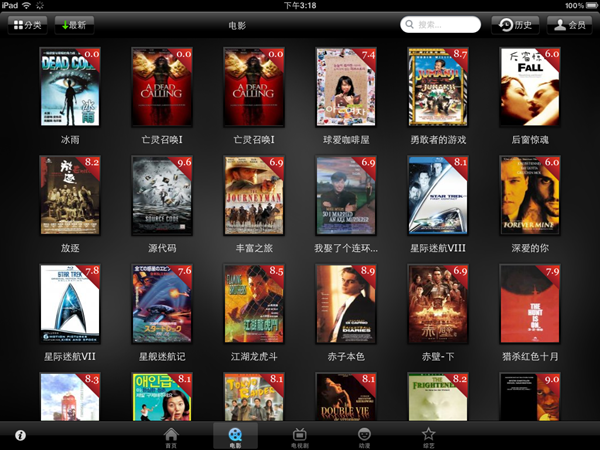Focus the 搜索 search field
Viewport: 600px width, 450px height.
pos(440,25)
